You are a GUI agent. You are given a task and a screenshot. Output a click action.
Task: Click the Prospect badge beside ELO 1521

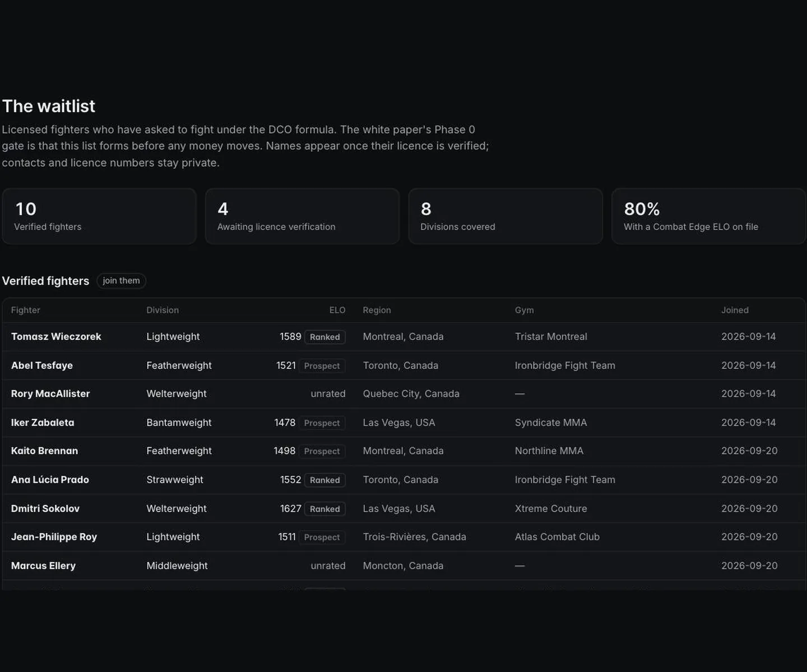[x=322, y=366]
